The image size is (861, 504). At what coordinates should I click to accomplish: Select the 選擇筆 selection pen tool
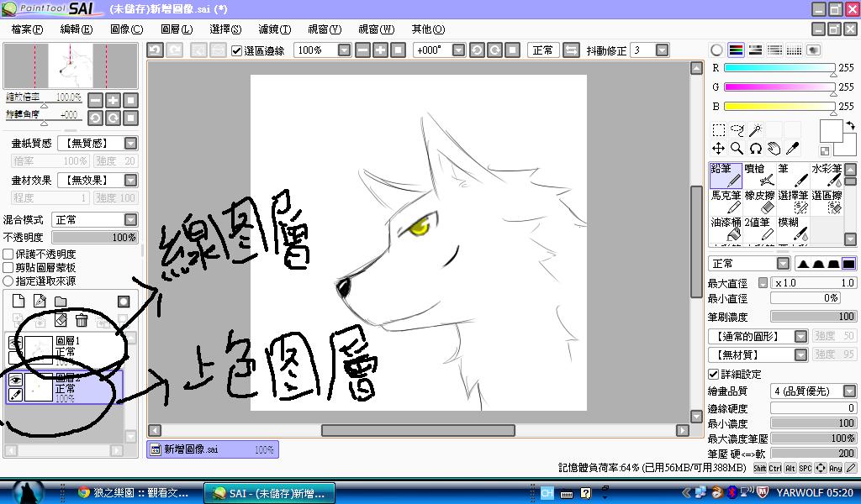(793, 202)
